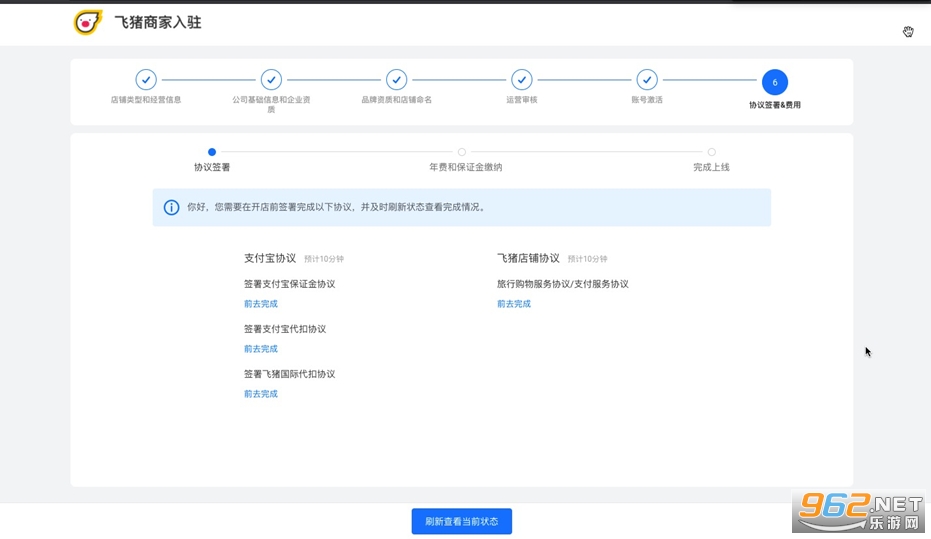Click the Fliggy pig logo icon
The image size is (931, 539).
pyautogui.click(x=88, y=22)
